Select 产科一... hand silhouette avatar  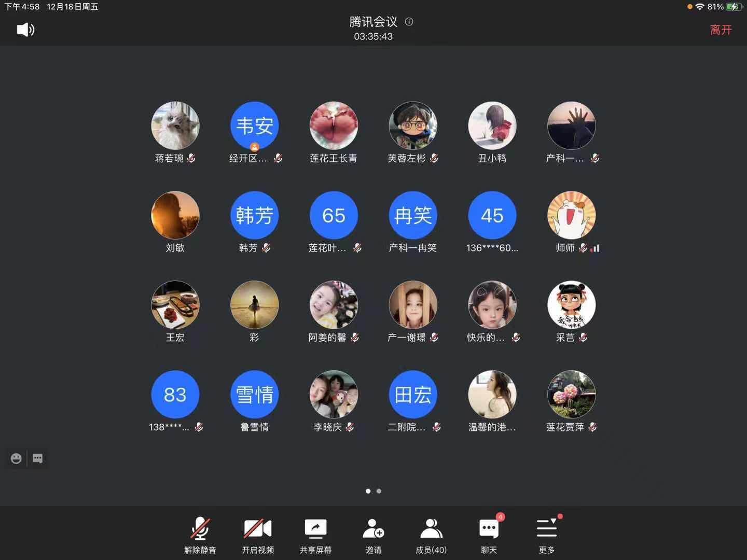(x=572, y=125)
